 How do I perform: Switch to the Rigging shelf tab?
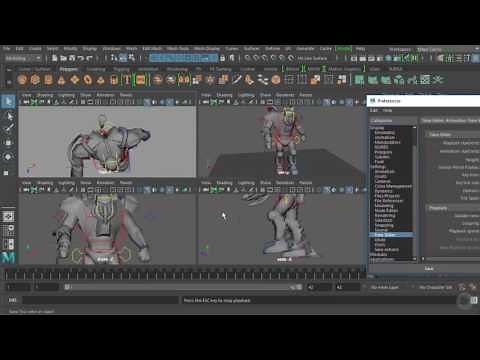click(121, 69)
